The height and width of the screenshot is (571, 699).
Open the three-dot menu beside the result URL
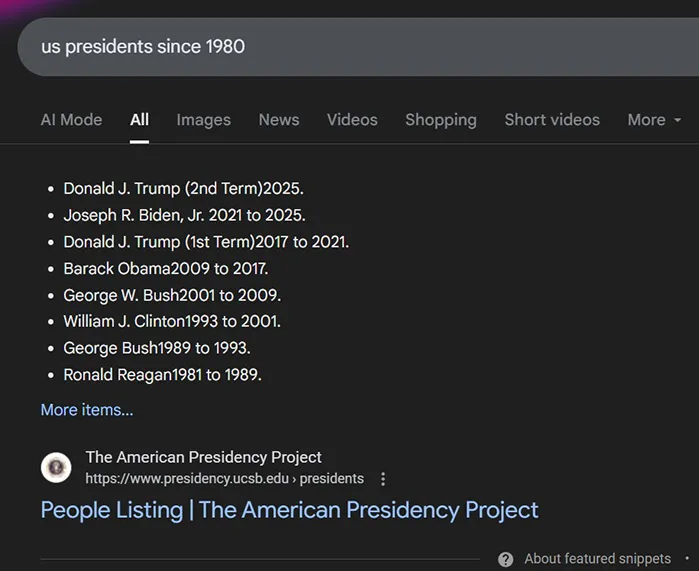[x=383, y=479]
